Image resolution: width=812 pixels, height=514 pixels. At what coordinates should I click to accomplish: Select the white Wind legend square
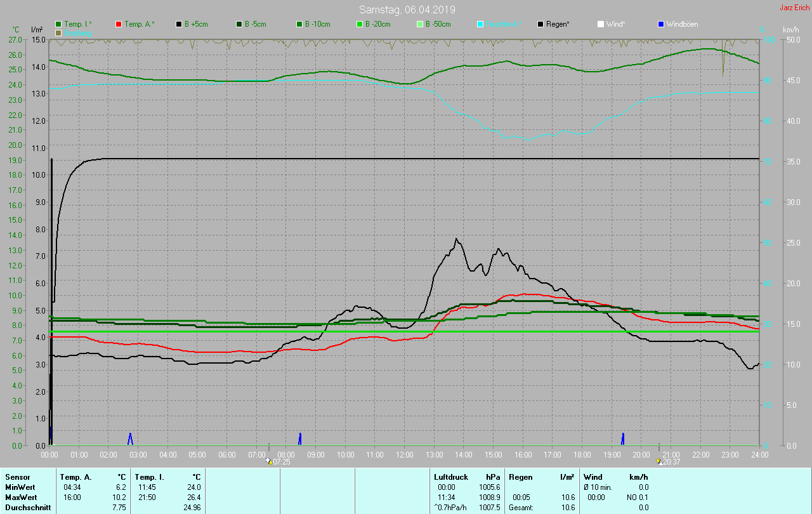pyautogui.click(x=601, y=24)
